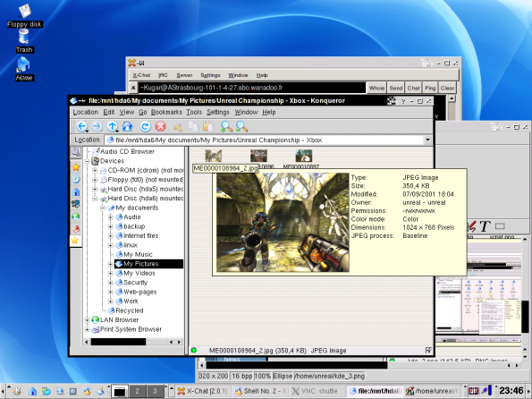Open sidebar configuration wrench button
Image resolution: width=532 pixels, height=399 pixels.
(75, 152)
